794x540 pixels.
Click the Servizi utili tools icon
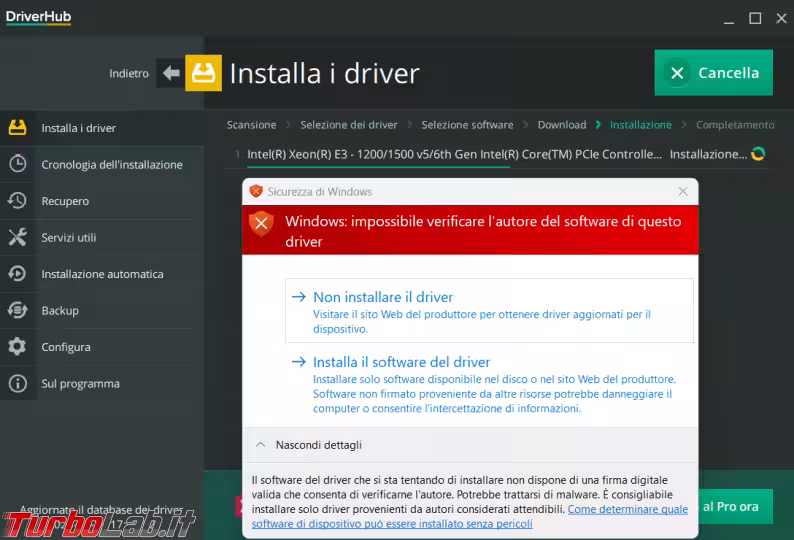[x=17, y=237]
